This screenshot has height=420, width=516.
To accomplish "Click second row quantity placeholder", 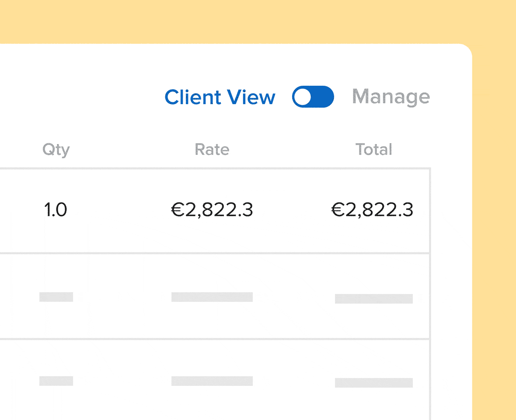I will tap(56, 297).
